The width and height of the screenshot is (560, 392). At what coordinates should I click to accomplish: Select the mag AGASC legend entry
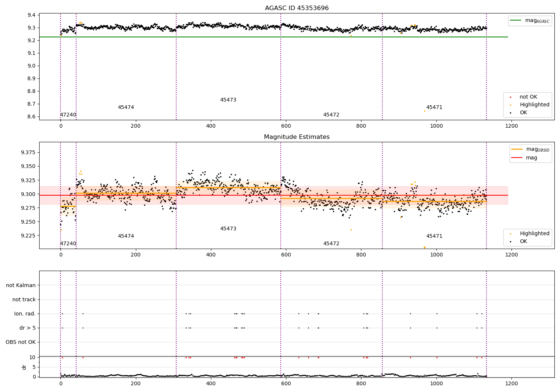(530, 21)
